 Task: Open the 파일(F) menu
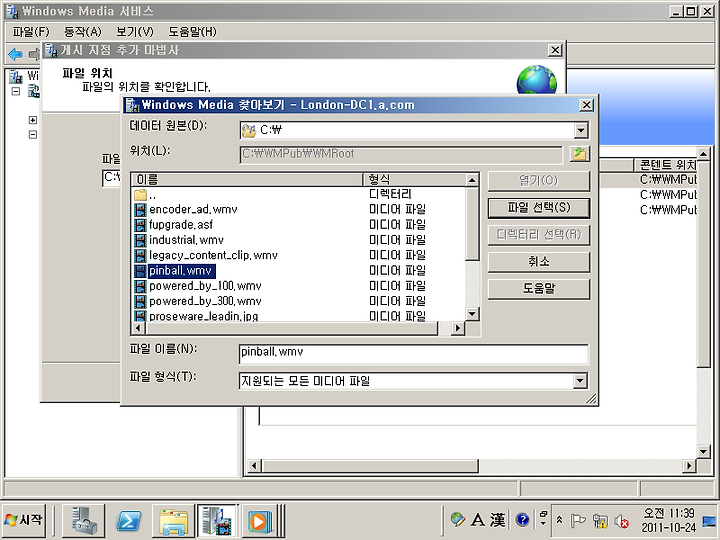pos(31,32)
